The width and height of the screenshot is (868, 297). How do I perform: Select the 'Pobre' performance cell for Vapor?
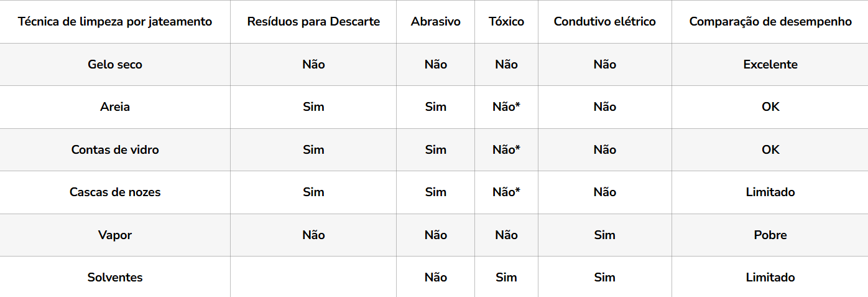[x=770, y=235]
